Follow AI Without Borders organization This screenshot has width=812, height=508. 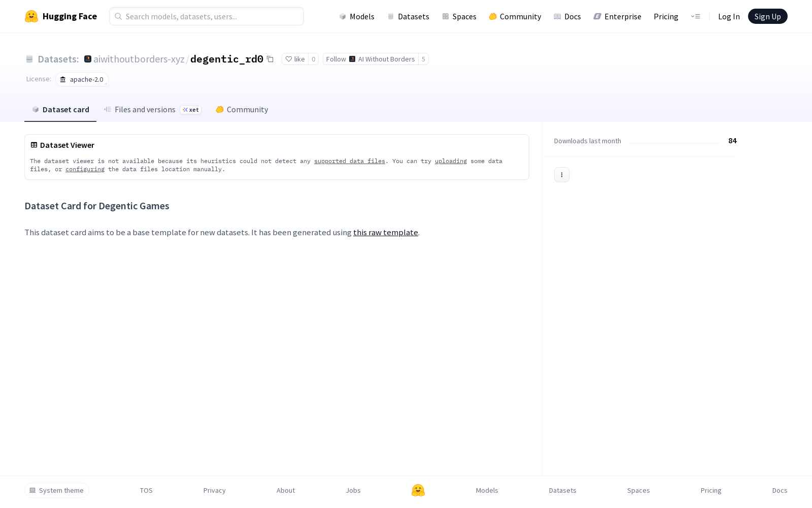(x=370, y=59)
